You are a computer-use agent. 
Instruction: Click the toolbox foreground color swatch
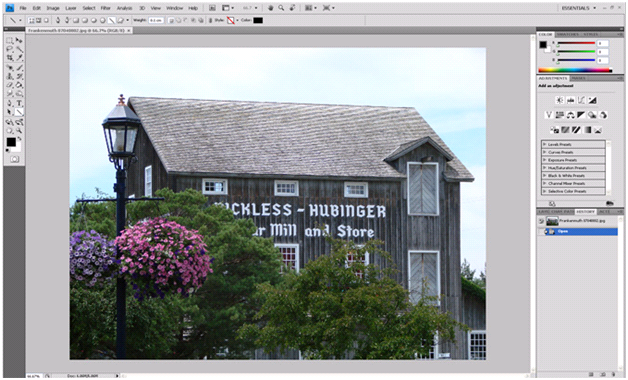pos(11,142)
